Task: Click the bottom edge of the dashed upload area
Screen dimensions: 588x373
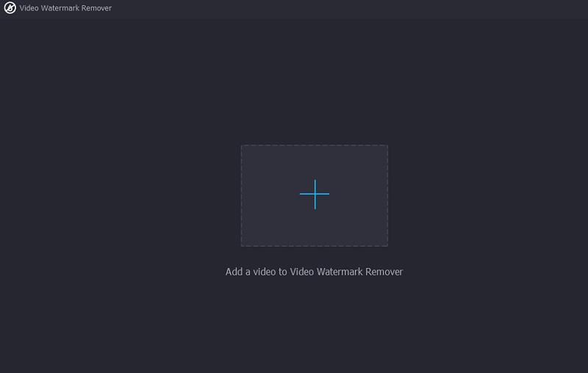Action: point(315,245)
